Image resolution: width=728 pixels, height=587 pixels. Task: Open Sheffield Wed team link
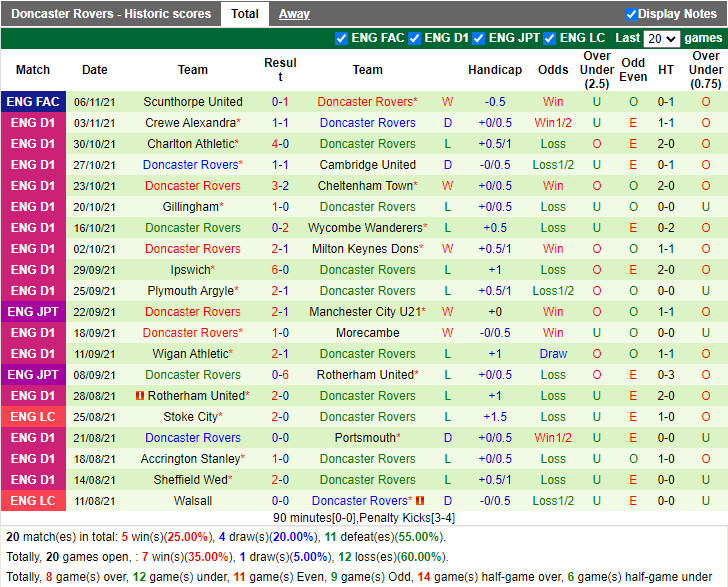point(190,480)
